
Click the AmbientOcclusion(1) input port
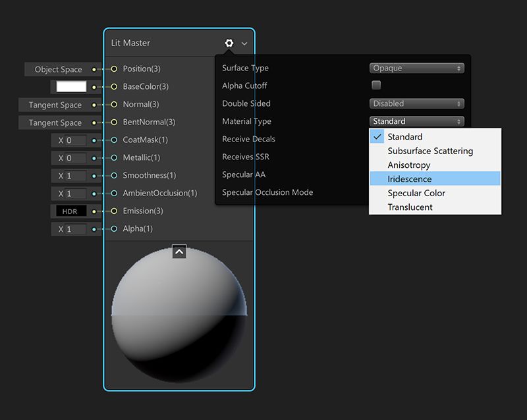point(114,193)
